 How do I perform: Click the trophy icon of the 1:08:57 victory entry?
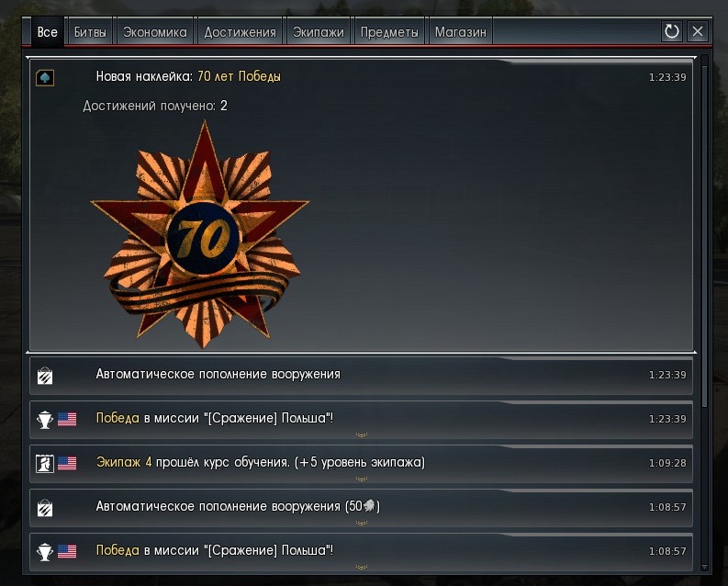point(45,552)
